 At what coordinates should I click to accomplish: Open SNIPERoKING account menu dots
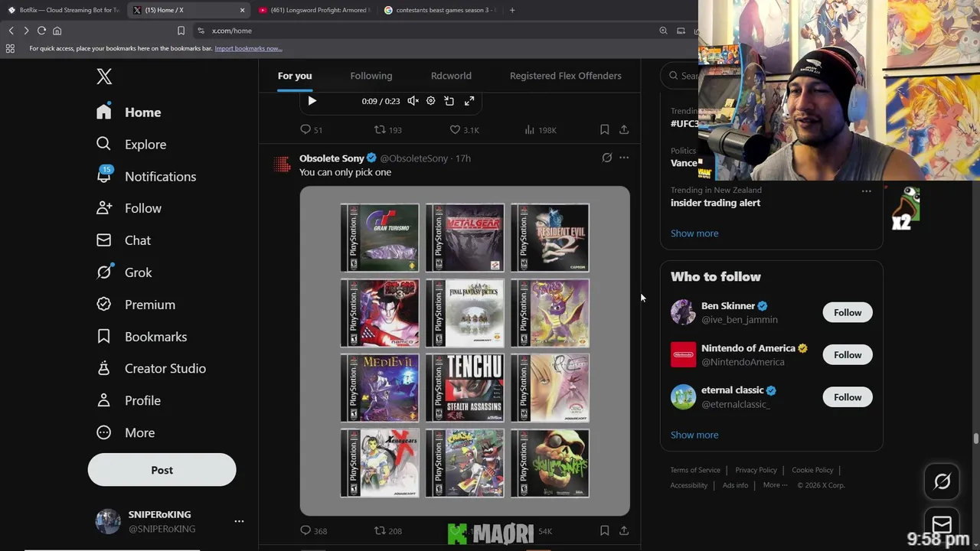click(239, 521)
